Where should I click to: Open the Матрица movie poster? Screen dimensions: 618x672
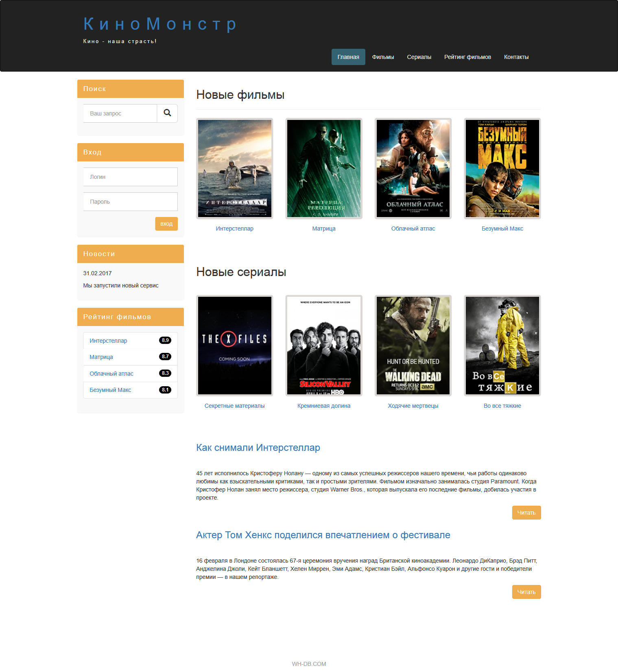[324, 168]
